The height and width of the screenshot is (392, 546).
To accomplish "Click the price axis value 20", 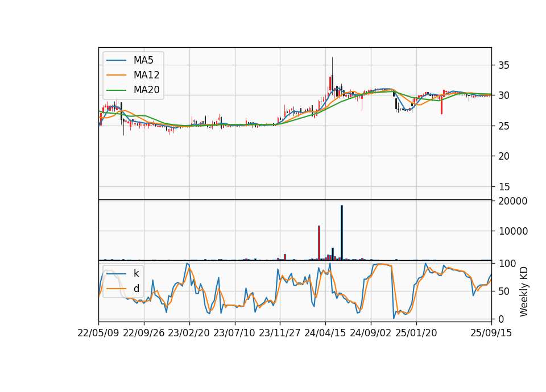I will (504, 156).
